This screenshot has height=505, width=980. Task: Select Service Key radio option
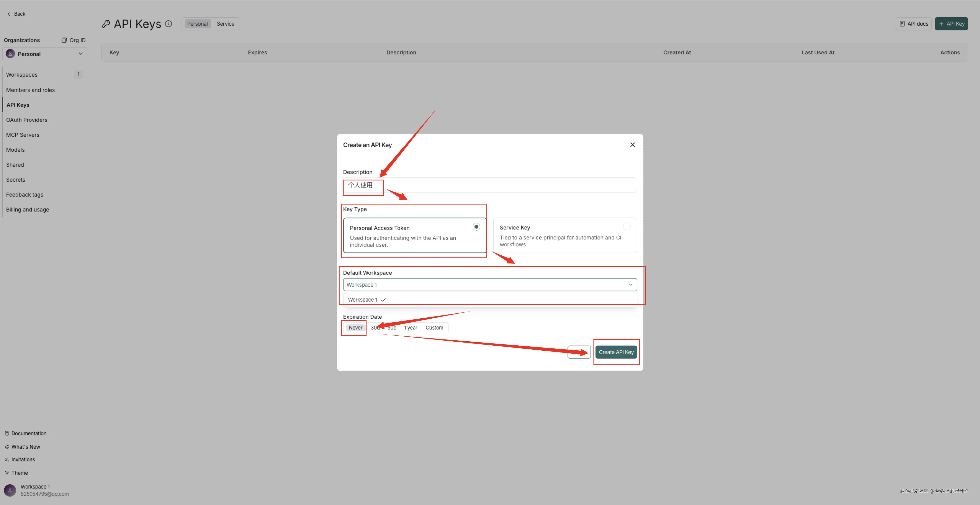627,226
